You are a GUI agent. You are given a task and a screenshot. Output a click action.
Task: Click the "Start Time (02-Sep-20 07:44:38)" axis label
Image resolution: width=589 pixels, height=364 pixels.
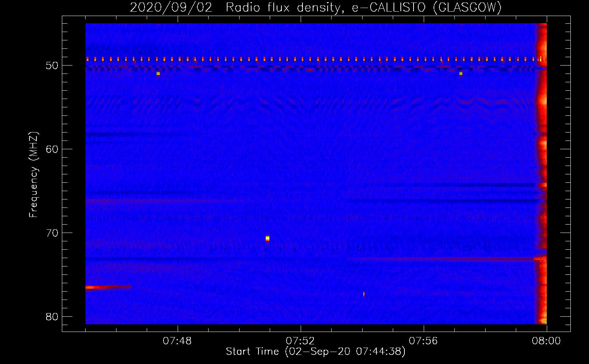click(x=316, y=352)
